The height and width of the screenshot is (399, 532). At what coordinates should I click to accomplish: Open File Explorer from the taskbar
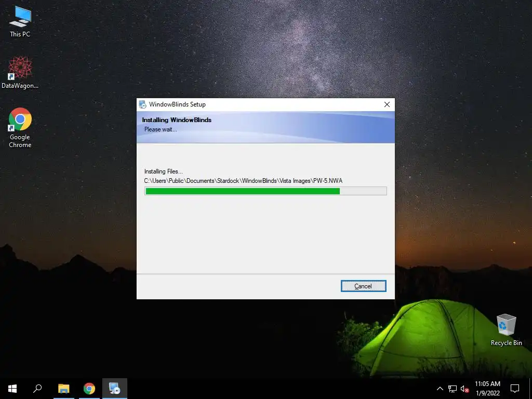[63, 389]
